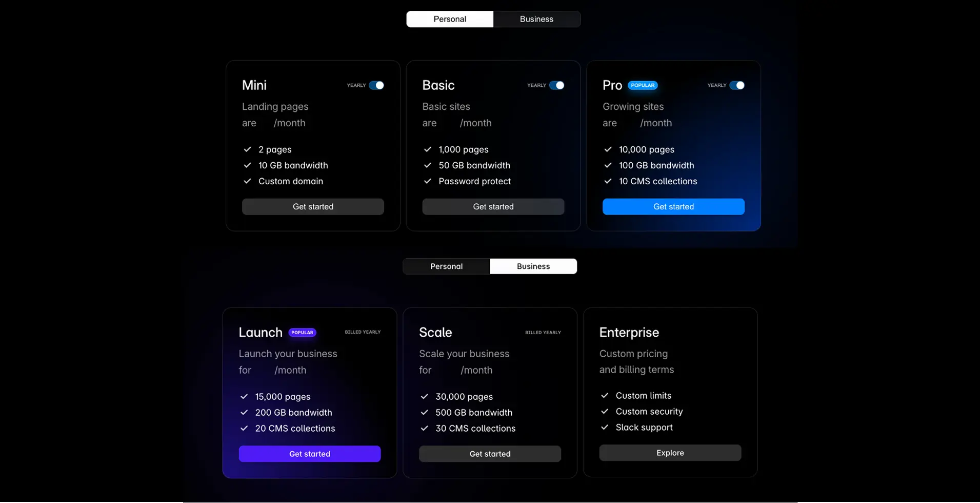
Task: Click the Password protect feature text
Action: click(x=475, y=181)
